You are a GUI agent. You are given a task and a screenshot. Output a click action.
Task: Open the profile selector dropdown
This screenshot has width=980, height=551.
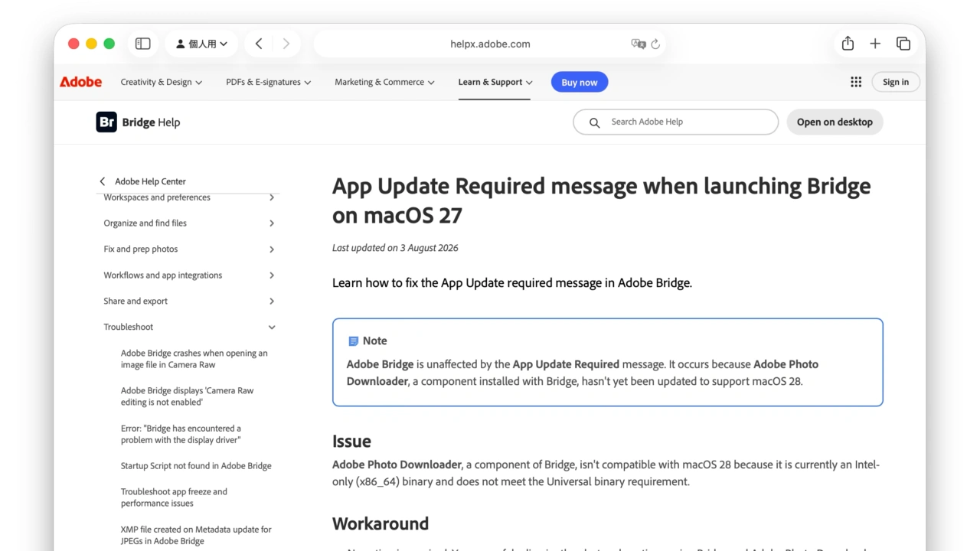coord(201,44)
